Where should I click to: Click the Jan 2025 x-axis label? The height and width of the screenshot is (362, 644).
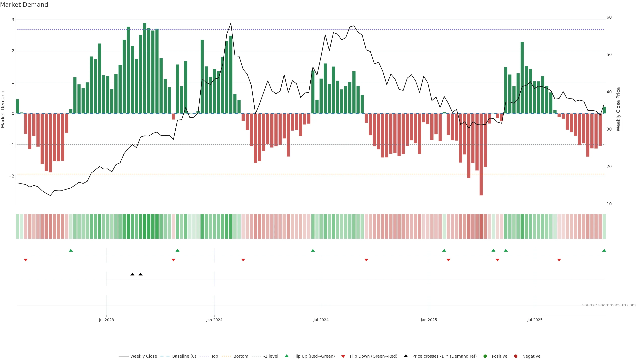pyautogui.click(x=429, y=320)
